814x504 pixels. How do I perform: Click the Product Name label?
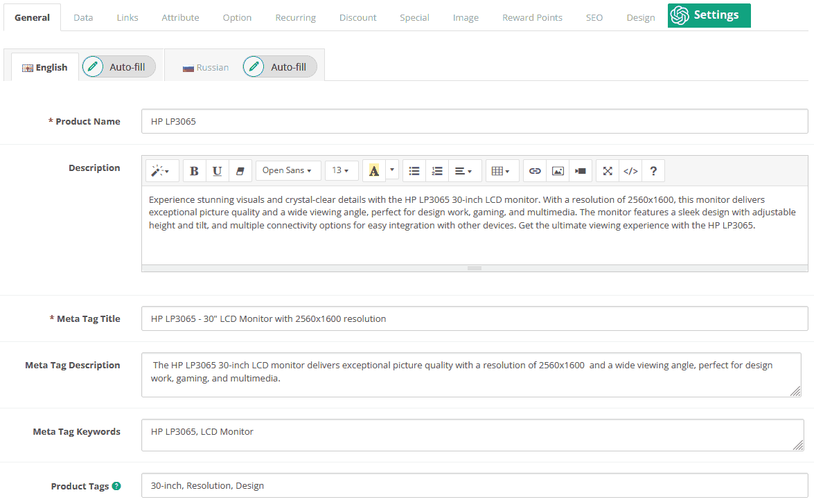pyautogui.click(x=88, y=121)
